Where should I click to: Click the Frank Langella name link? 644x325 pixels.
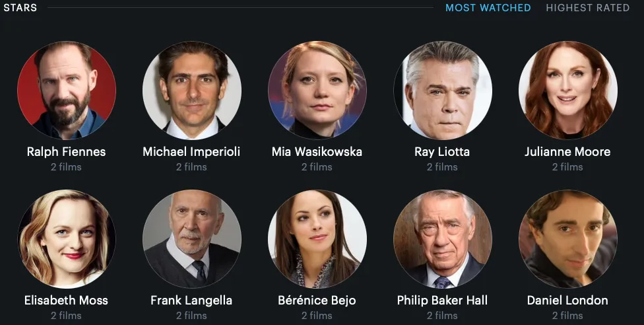(x=191, y=301)
